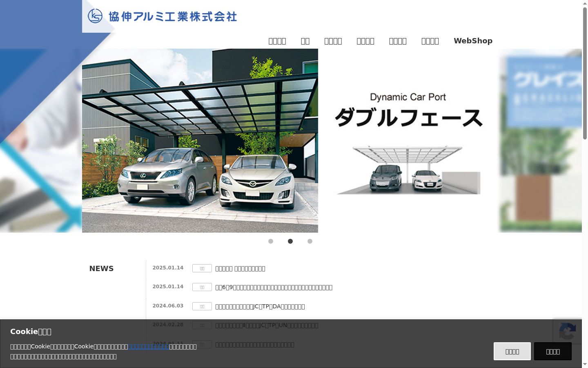Click the 協伸アルミ工業株式会社 company logo
588x368 pixels.
162,16
